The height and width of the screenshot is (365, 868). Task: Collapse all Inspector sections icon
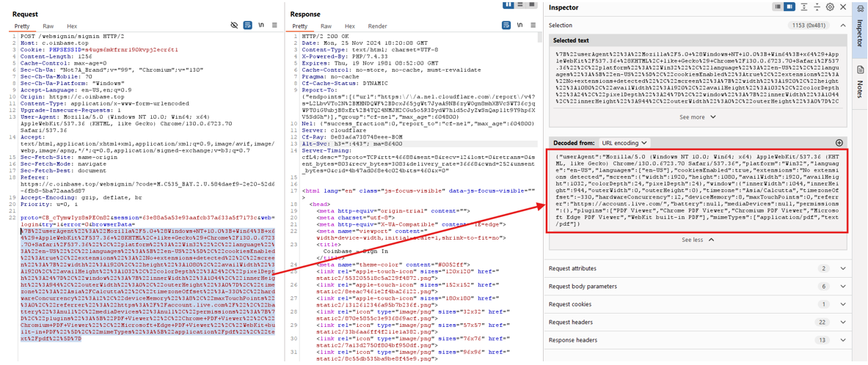point(817,7)
